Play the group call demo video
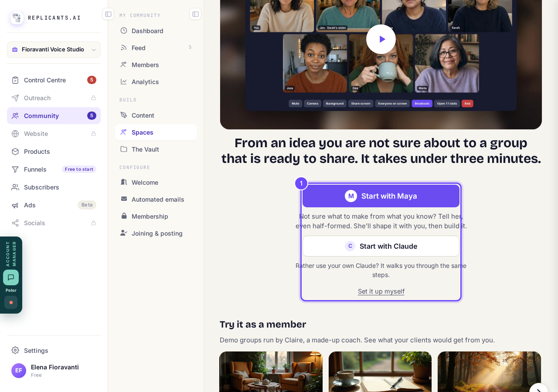The height and width of the screenshot is (392, 558). (x=381, y=39)
